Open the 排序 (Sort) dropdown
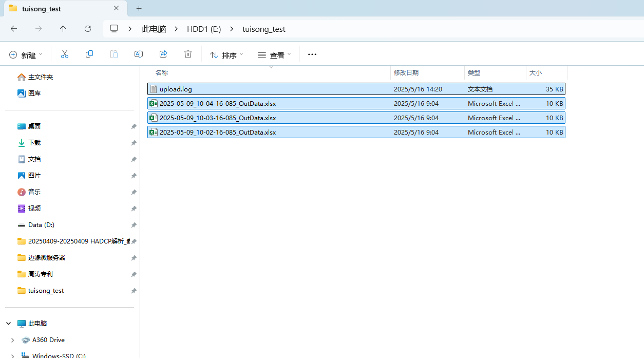The width and height of the screenshot is (644, 358). [x=226, y=54]
